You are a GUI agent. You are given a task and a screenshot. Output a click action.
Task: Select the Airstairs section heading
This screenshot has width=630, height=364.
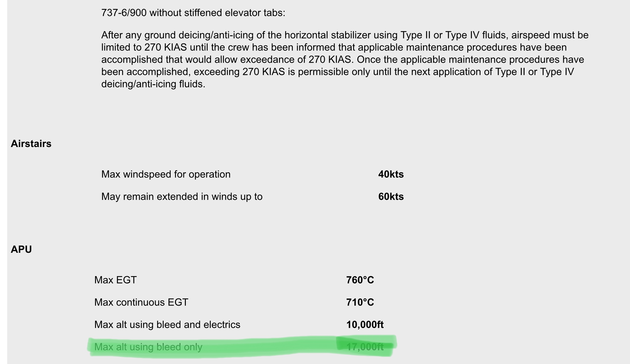pyautogui.click(x=31, y=144)
